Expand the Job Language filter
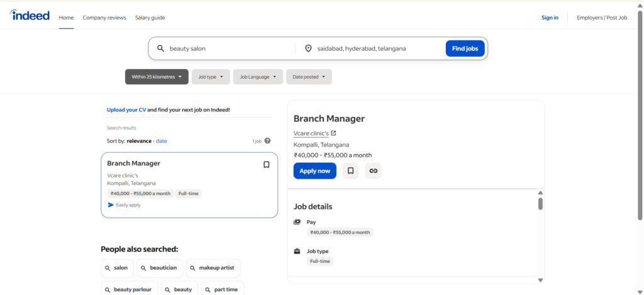 [258, 77]
